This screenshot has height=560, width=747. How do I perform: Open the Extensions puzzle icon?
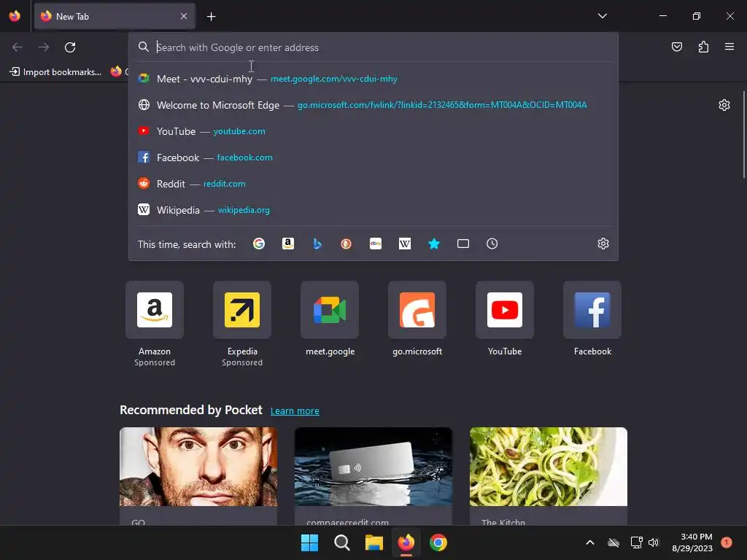point(703,47)
